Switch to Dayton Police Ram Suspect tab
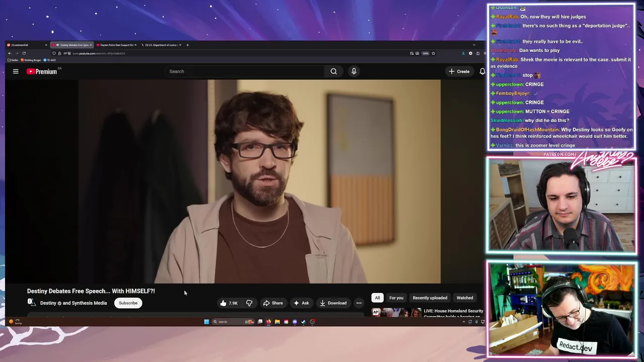 (116, 45)
